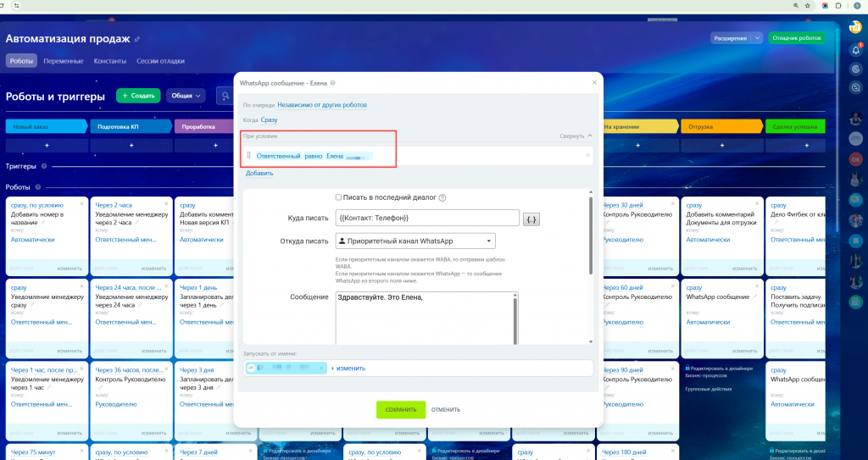The image size is (868, 460).
Task: Click the green Создать button
Action: coord(138,96)
